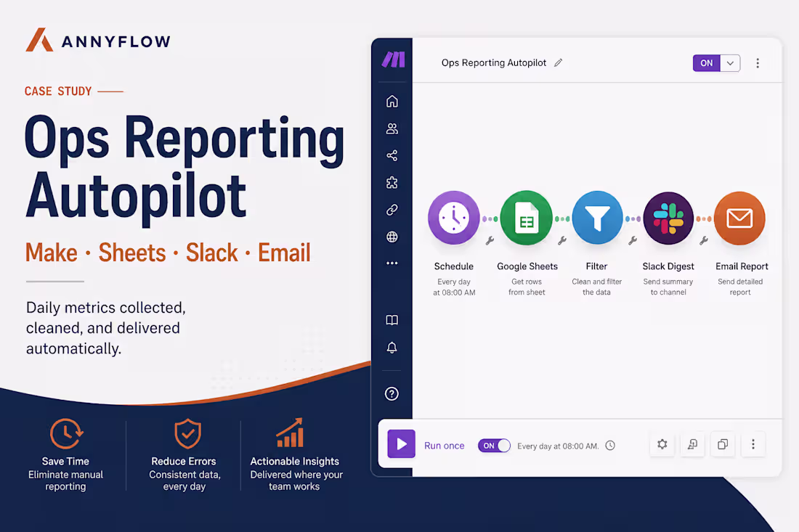Click the clone copy icon in bottom toolbar
The width and height of the screenshot is (799, 532).
tap(723, 444)
